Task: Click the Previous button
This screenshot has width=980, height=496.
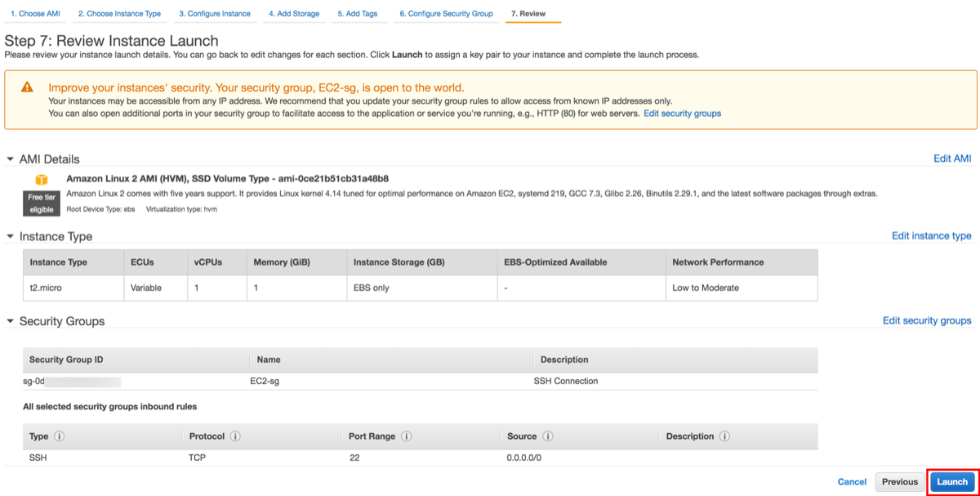Action: [900, 482]
